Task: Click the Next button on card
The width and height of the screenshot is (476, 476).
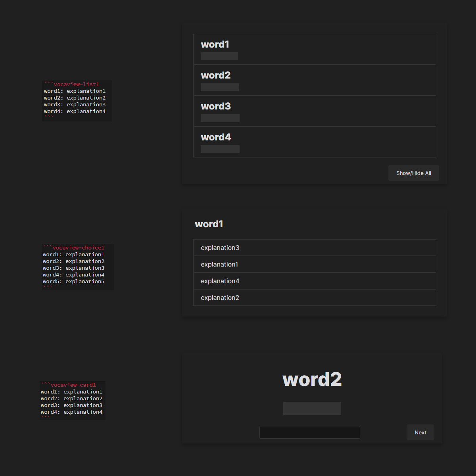Action: (420, 432)
